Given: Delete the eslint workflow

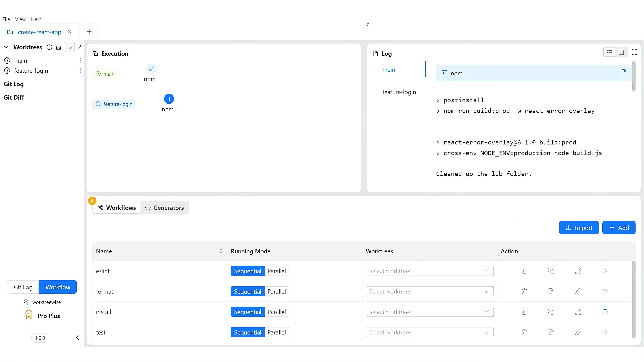Looking at the screenshot, I should pos(524,271).
